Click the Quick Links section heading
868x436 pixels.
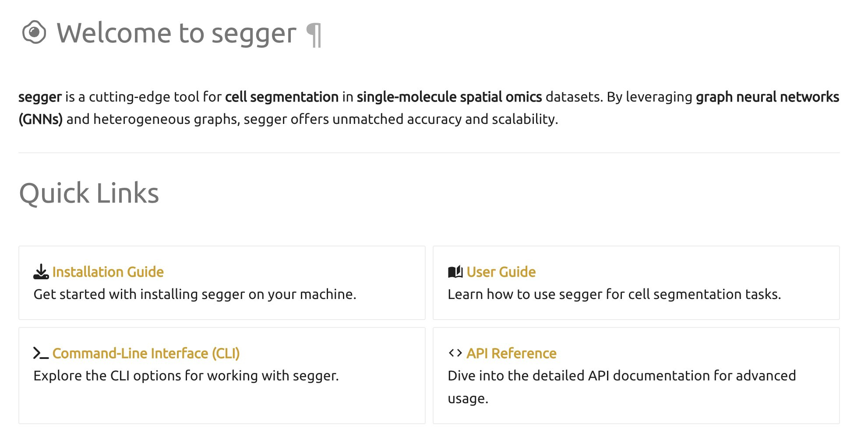pyautogui.click(x=89, y=193)
